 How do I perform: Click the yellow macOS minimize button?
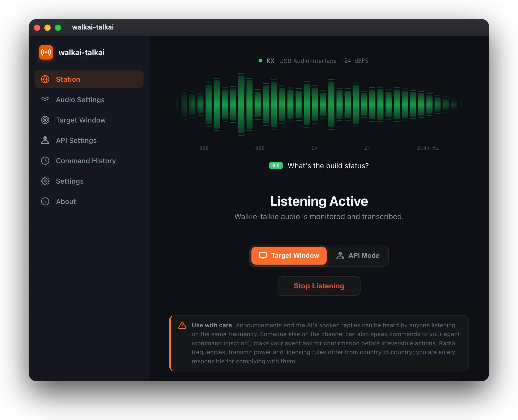48,27
